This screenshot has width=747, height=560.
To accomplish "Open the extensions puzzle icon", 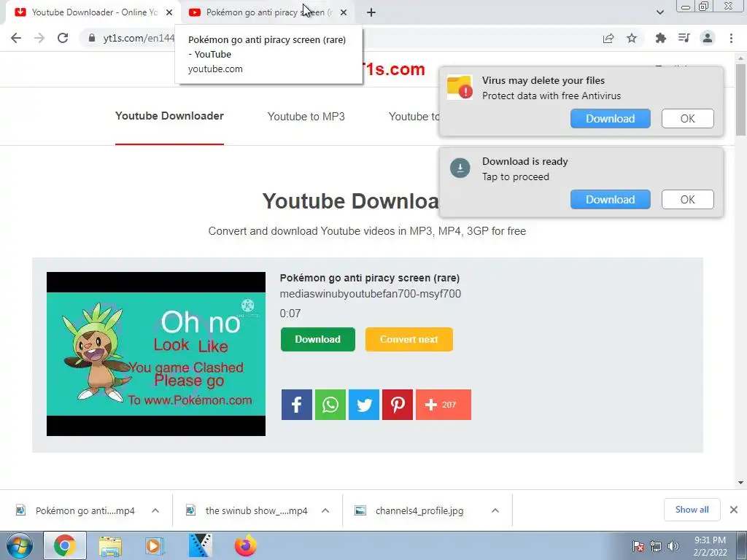I will (x=660, y=38).
